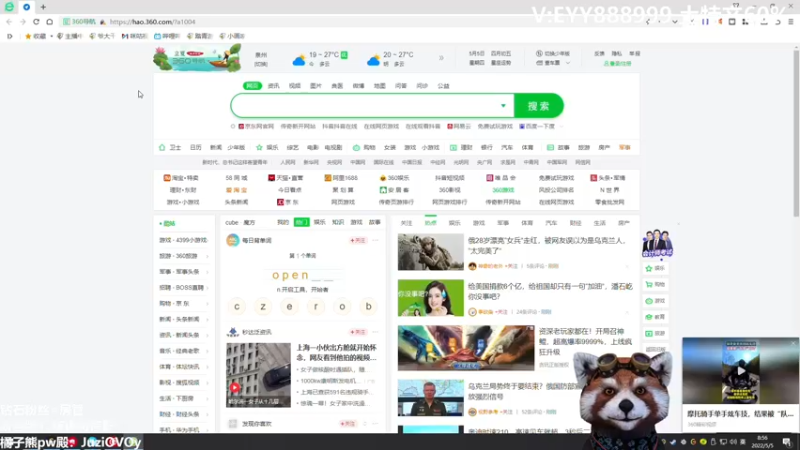Click the green icon beside 理财 category
800x450 pixels.
coord(453,147)
